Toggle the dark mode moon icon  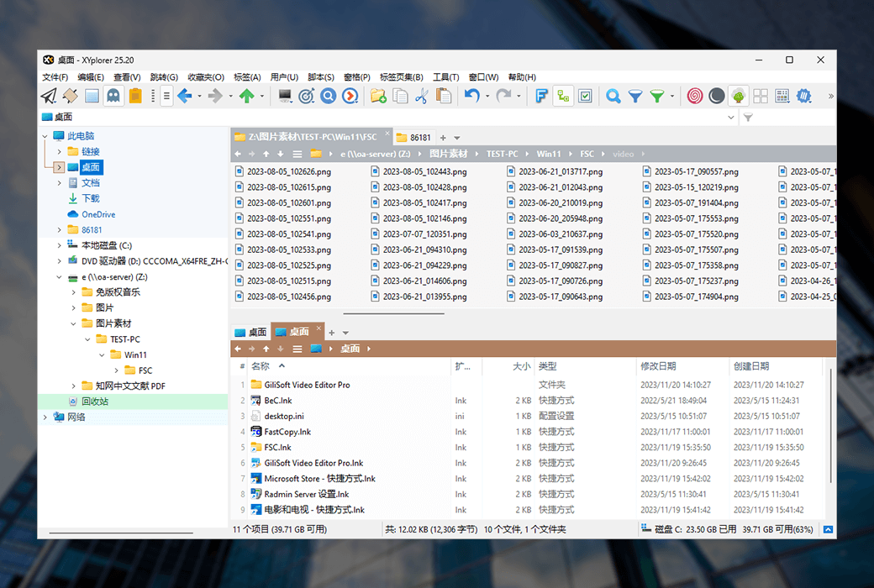[716, 96]
